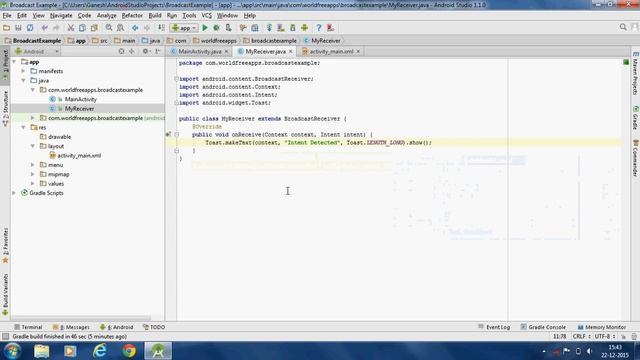Click the Find magnifier icon
The width and height of the screenshot is (640, 360).
click(109, 28)
